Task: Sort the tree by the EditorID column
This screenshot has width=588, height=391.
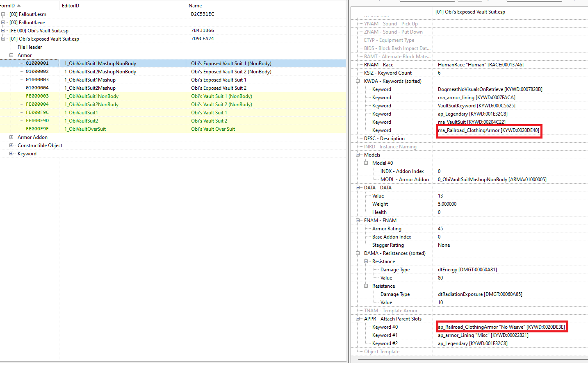Action: (x=123, y=6)
